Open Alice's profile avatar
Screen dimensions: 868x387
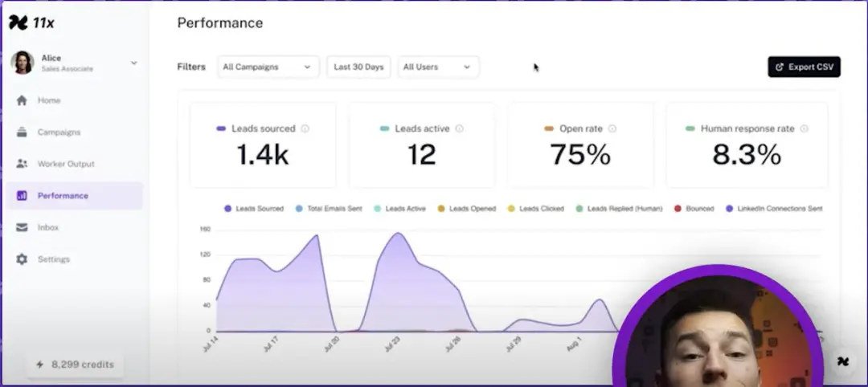23,63
